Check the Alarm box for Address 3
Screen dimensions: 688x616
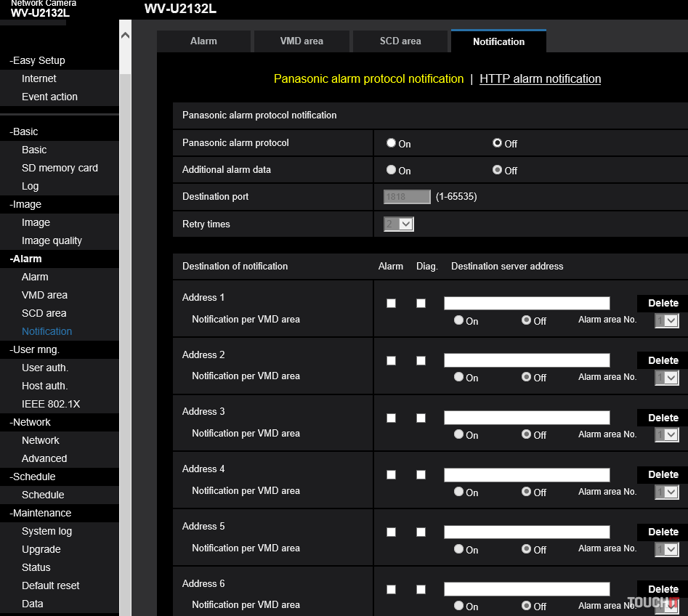coord(391,417)
